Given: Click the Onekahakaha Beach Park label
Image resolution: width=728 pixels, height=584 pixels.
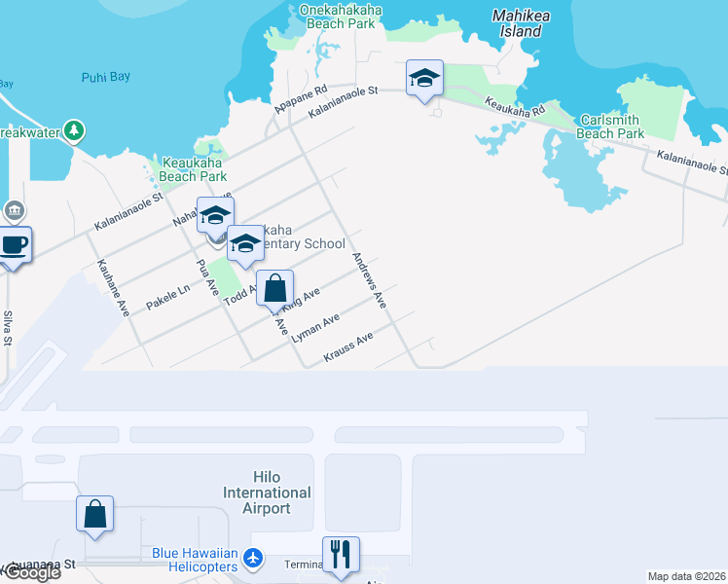Looking at the screenshot, I should point(340,17).
